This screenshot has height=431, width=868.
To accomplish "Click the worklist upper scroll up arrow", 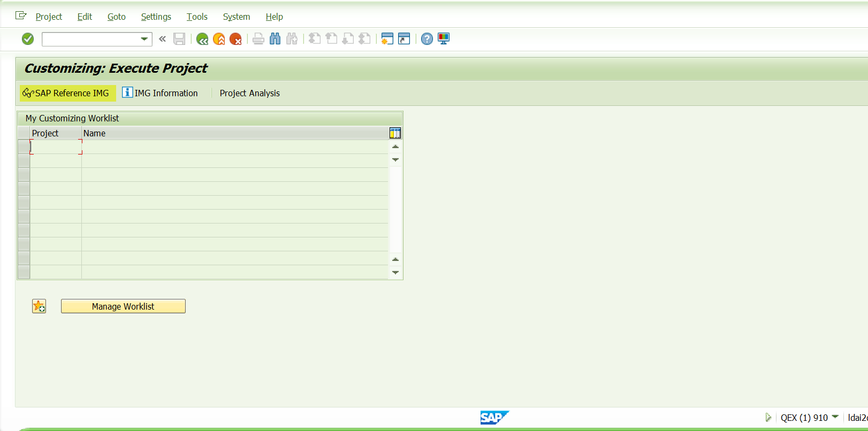I will click(395, 147).
